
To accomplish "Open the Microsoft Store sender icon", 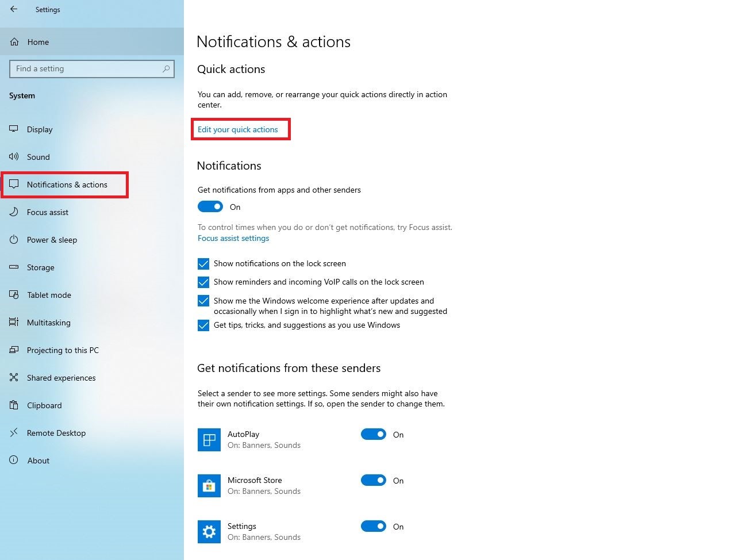I will pyautogui.click(x=209, y=486).
